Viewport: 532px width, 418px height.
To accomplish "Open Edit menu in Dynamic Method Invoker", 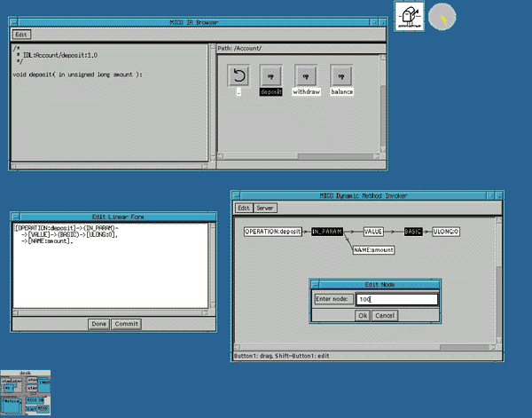I will click(243, 208).
